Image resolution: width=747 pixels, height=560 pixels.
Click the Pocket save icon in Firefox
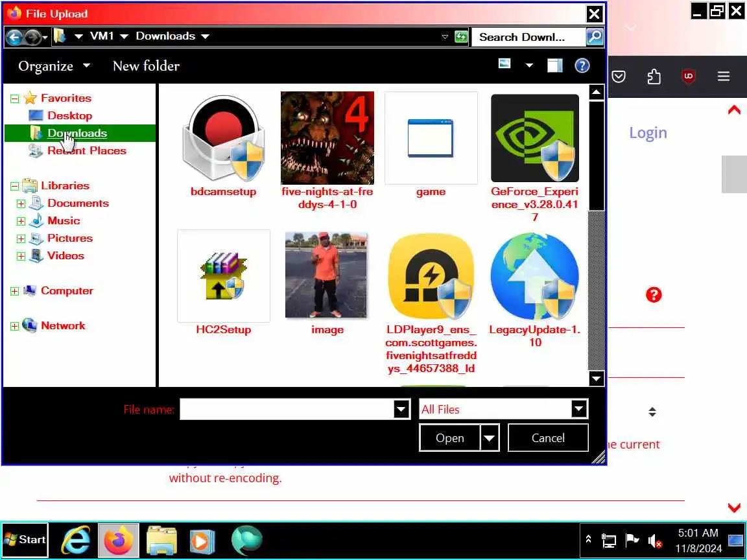point(619,76)
